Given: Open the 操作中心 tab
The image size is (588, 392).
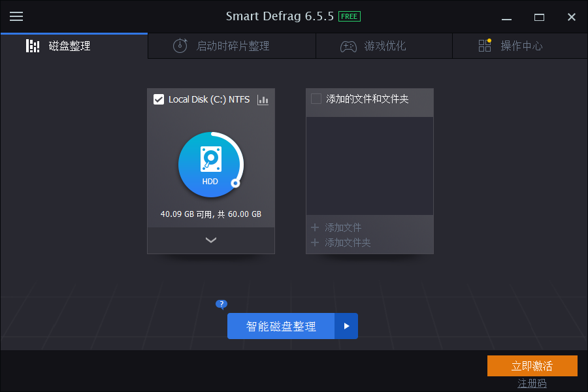Looking at the screenshot, I should [514, 46].
